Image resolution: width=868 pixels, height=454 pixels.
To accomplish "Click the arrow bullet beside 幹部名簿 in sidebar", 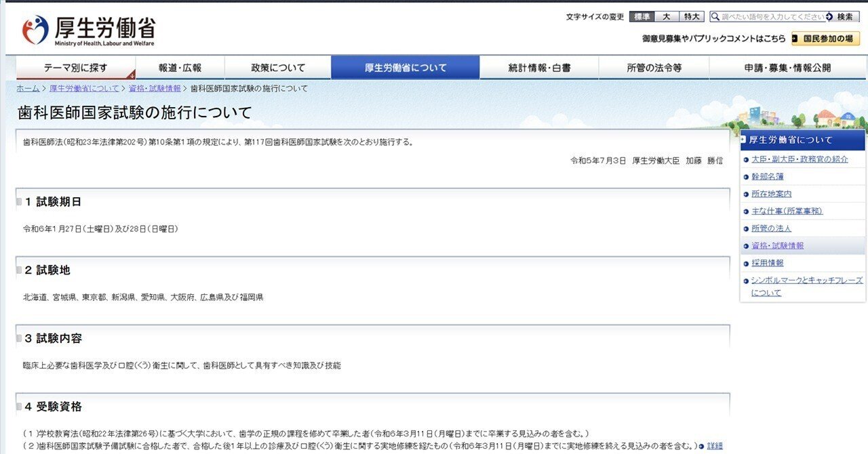I will (745, 177).
